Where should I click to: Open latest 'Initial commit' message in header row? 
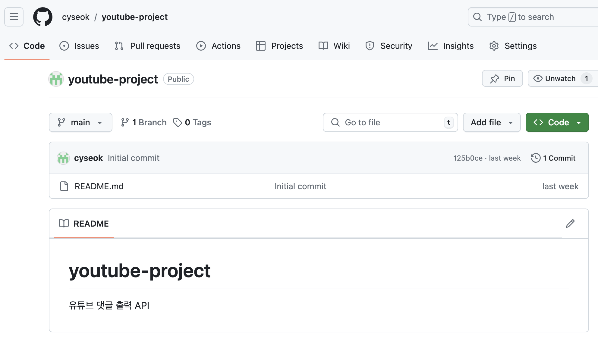pyautogui.click(x=134, y=158)
